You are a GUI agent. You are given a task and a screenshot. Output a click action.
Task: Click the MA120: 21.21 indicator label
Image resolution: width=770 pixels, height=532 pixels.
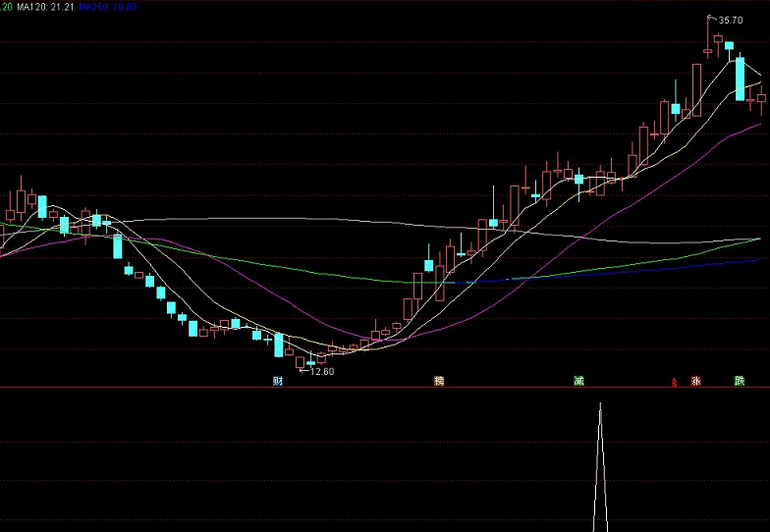[x=45, y=7]
